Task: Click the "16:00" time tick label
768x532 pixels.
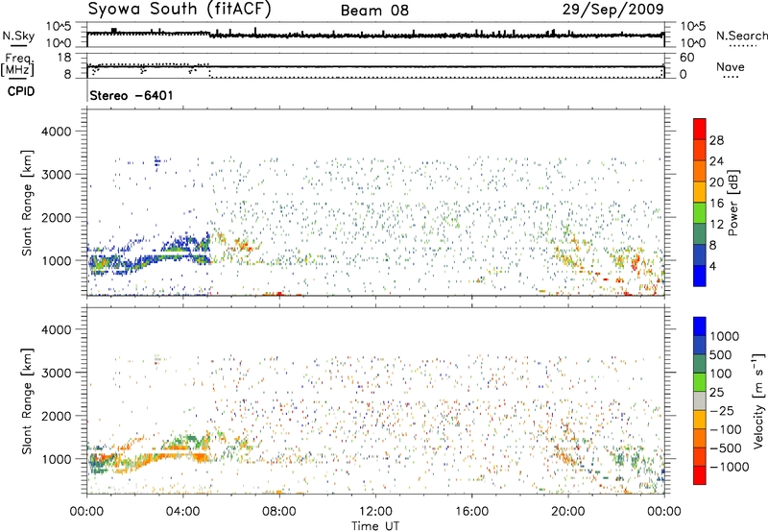Action: tap(471, 512)
